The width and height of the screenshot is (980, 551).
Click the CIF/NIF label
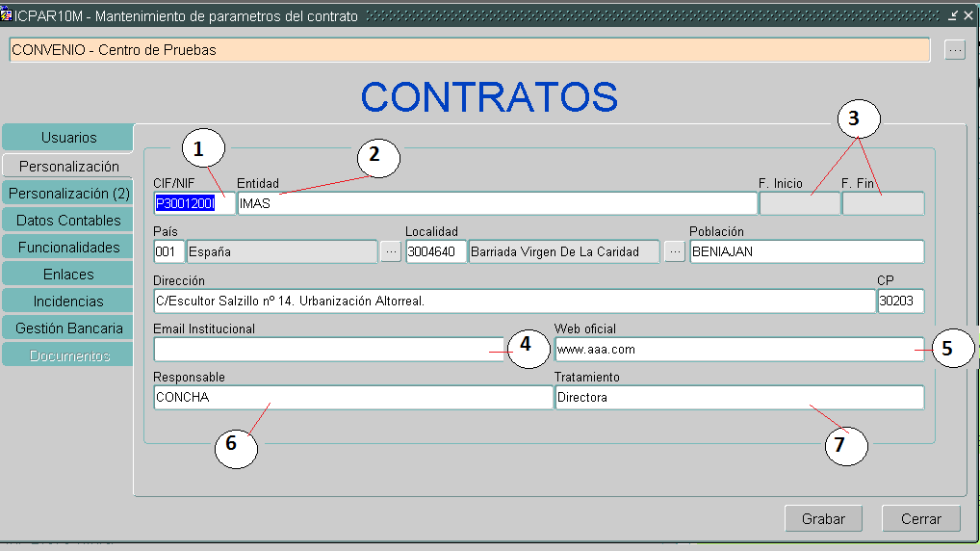[173, 183]
